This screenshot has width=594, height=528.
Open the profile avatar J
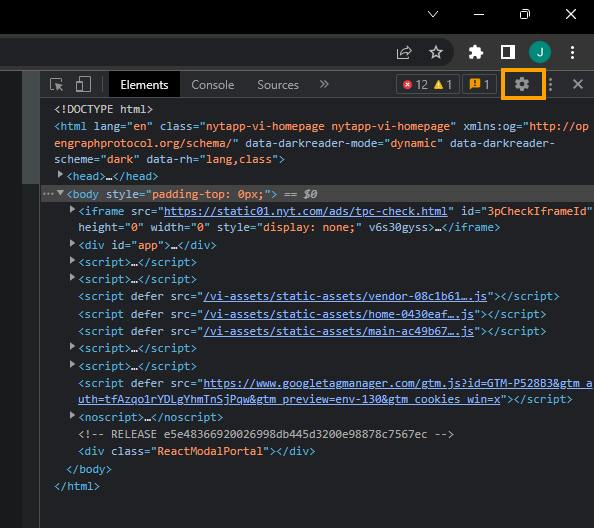point(540,52)
